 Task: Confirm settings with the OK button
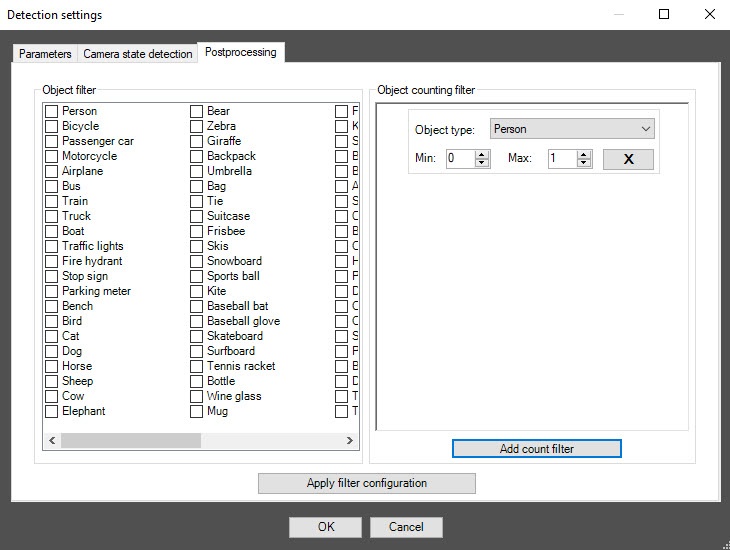(325, 527)
